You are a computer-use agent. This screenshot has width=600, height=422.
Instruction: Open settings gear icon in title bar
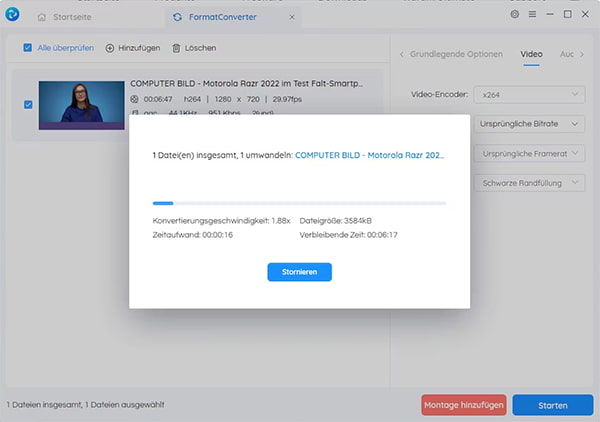pos(515,14)
